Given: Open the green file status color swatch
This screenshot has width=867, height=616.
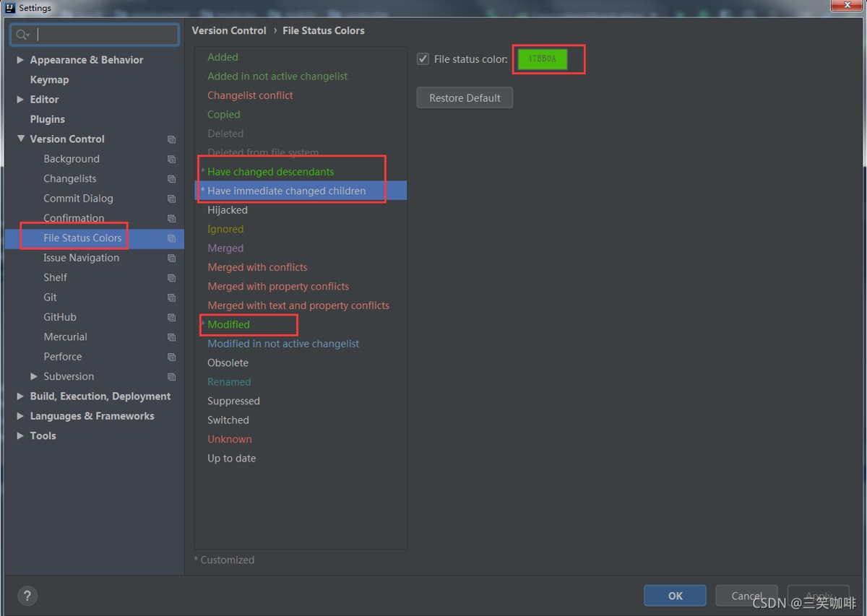Looking at the screenshot, I should pos(542,59).
